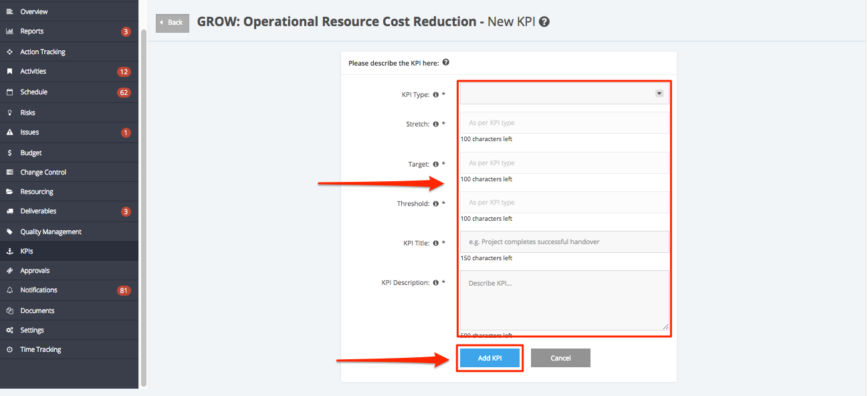Click the help icon beside New KPI heading
This screenshot has width=868, height=396.
click(544, 22)
